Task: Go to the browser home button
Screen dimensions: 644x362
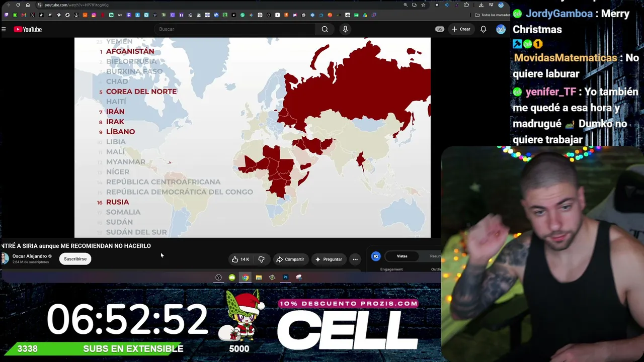Action: pos(28,5)
